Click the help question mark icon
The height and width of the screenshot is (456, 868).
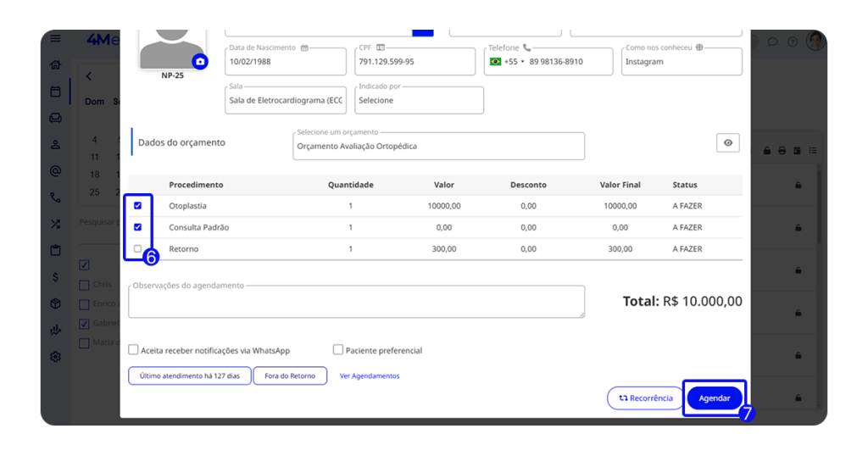[x=793, y=42]
